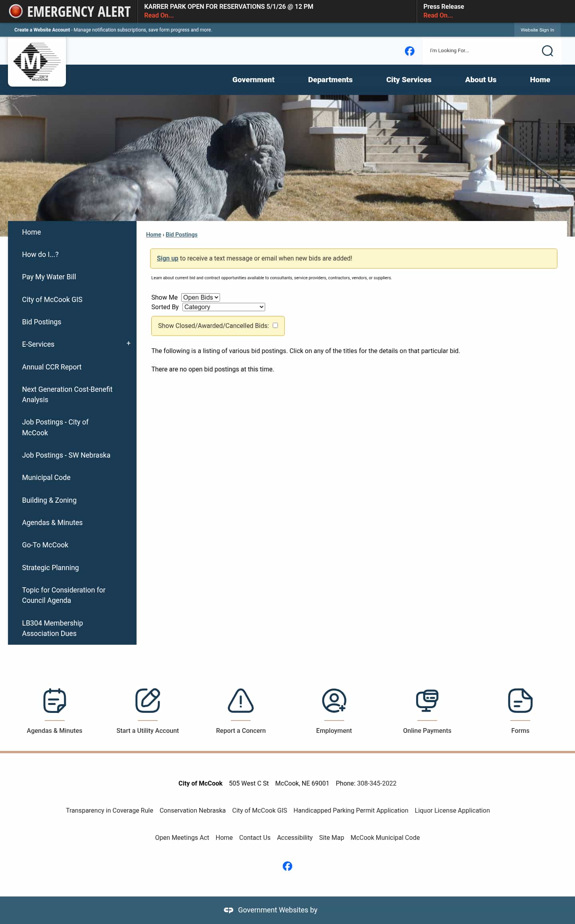Open Karrer Park alert Read On link
This screenshot has width=575, height=924.
(159, 15)
